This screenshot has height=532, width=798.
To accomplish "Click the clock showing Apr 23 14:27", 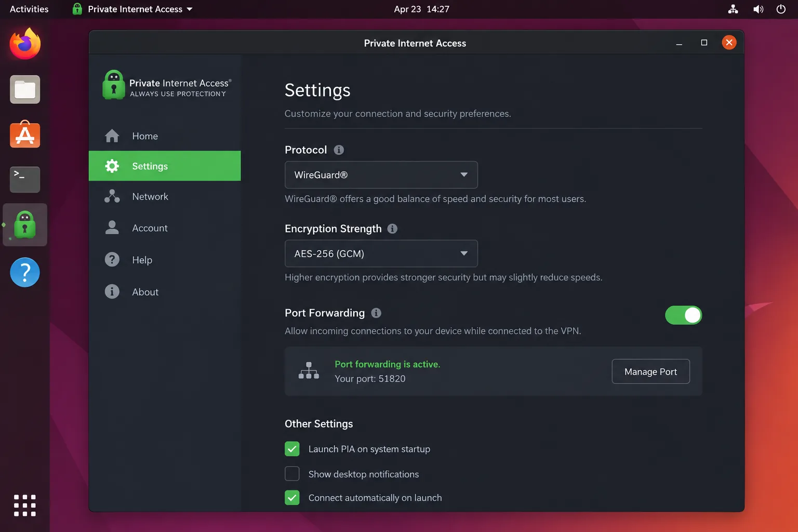I will click(x=421, y=9).
